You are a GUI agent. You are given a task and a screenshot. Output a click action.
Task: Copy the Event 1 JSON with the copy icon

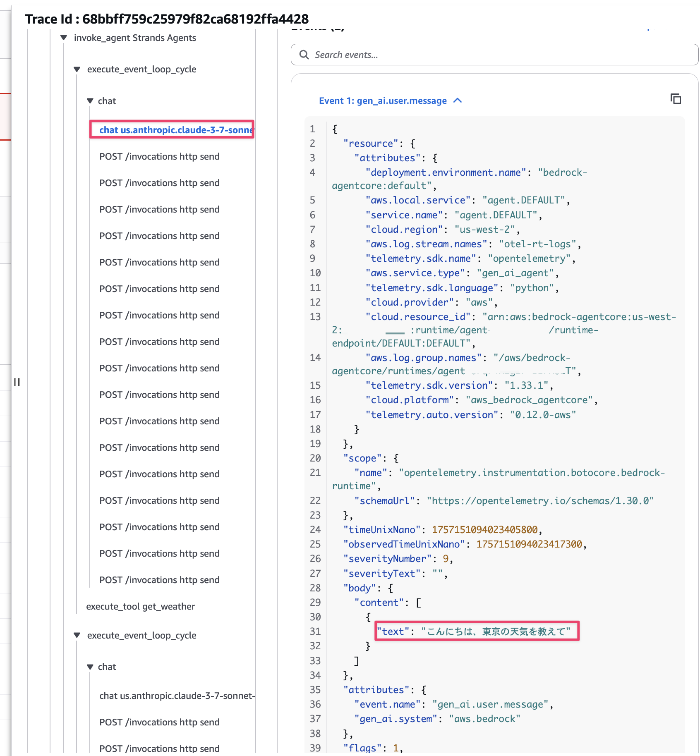tap(676, 99)
